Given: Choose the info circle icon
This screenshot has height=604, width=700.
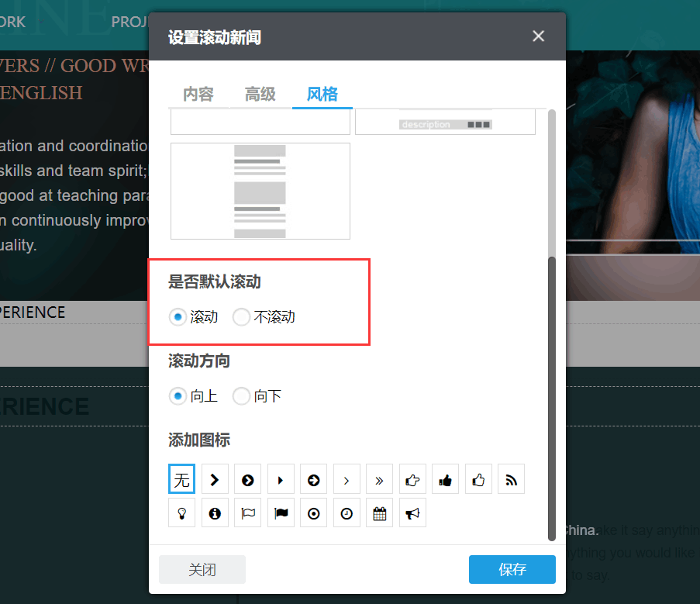Looking at the screenshot, I should [x=215, y=513].
